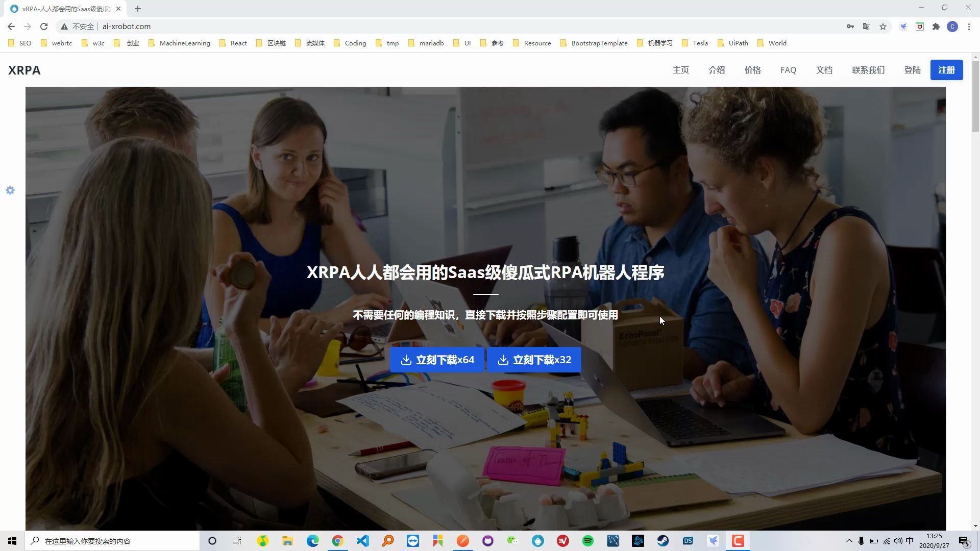Click the 登录 login link
The image size is (980, 551).
913,70
